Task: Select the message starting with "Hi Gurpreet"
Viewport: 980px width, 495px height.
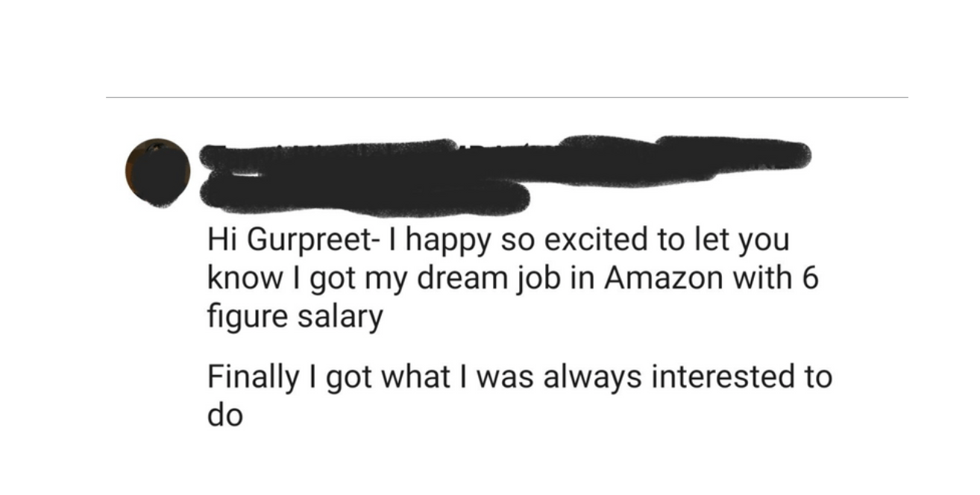Action: pyautogui.click(x=513, y=280)
